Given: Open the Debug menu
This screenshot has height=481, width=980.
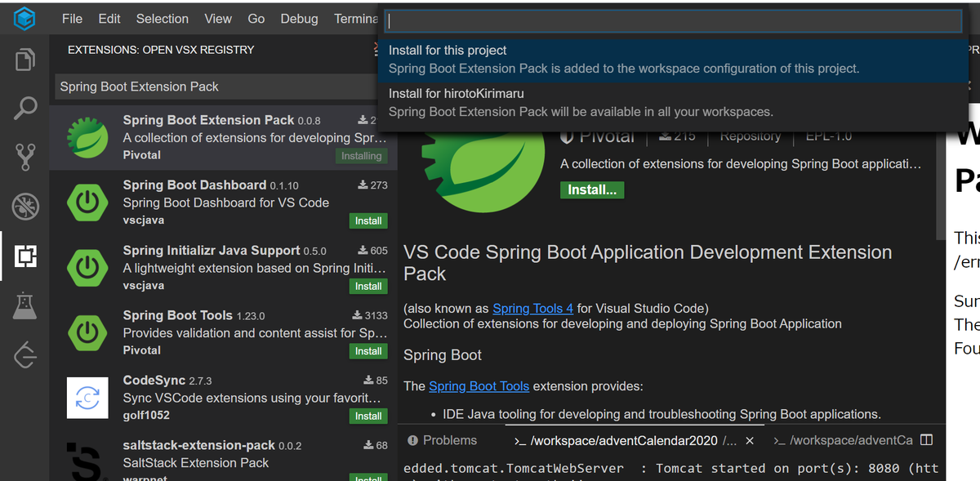Looking at the screenshot, I should click(299, 18).
